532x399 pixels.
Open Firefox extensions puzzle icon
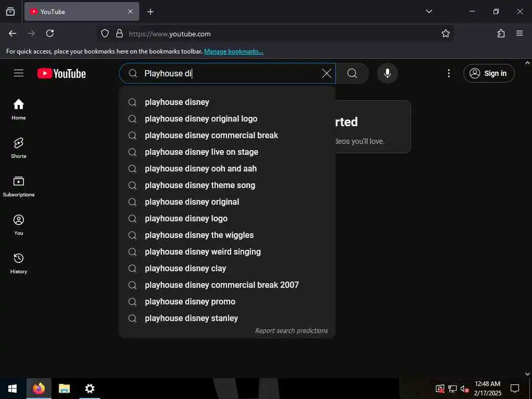[501, 34]
